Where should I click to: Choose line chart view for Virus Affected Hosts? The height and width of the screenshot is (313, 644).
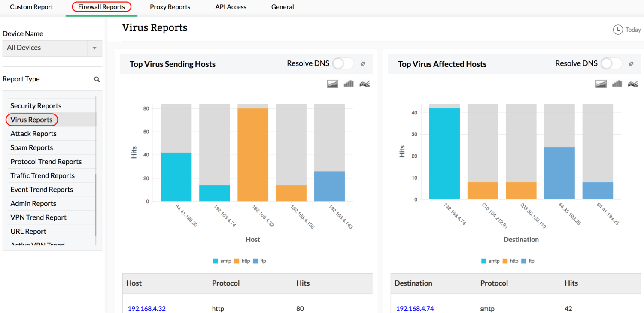pyautogui.click(x=633, y=84)
